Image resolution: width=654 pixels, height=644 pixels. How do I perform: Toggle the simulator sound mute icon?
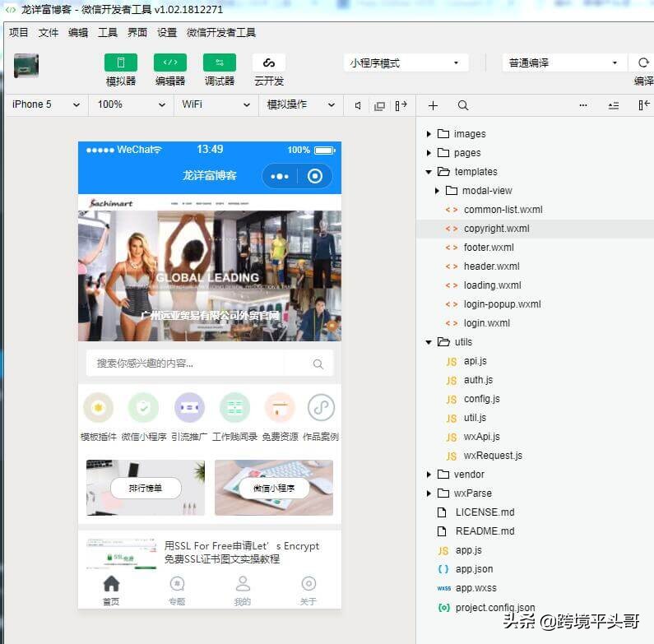pyautogui.click(x=359, y=105)
